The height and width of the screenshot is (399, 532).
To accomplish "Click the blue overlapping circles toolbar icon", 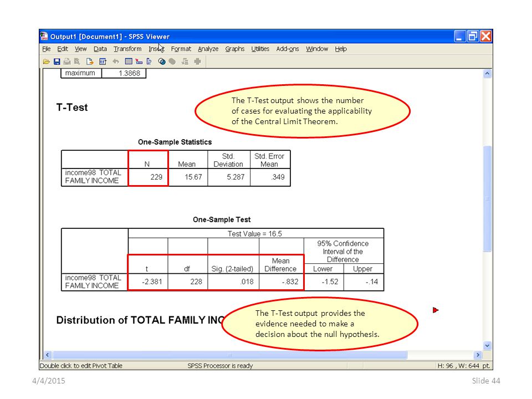I will (x=162, y=62).
